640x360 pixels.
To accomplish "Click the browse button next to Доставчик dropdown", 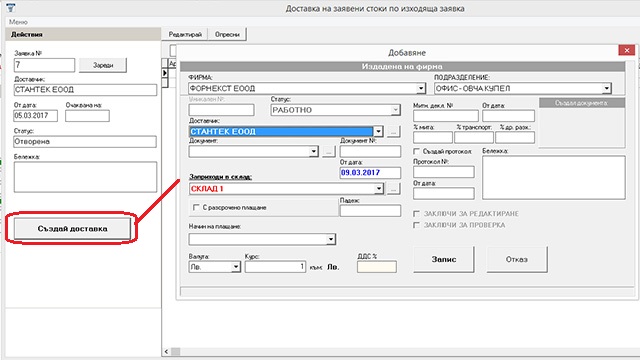I will (393, 131).
